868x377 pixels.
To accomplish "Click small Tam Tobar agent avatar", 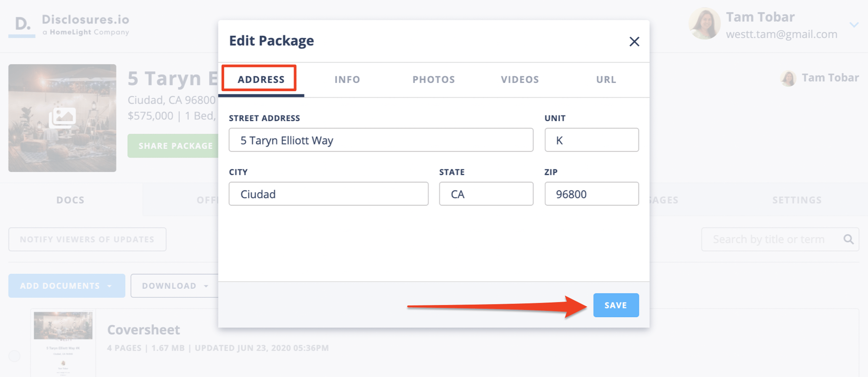I will point(789,78).
